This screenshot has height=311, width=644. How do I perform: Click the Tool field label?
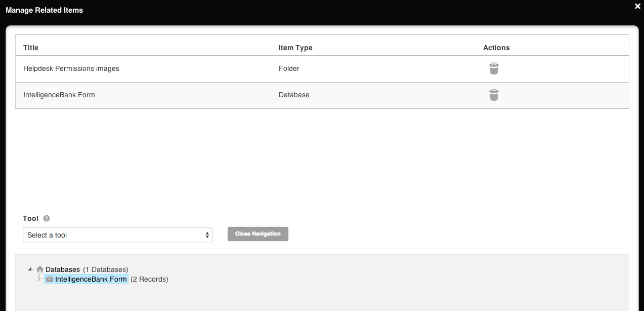[30, 218]
